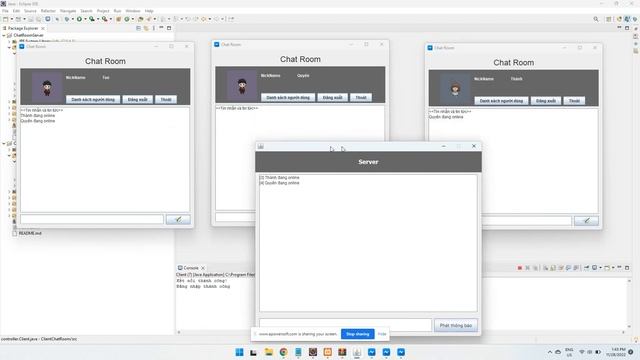Screen dimensions: 640x360
Task: Close the Console tab
Action: [203, 268]
